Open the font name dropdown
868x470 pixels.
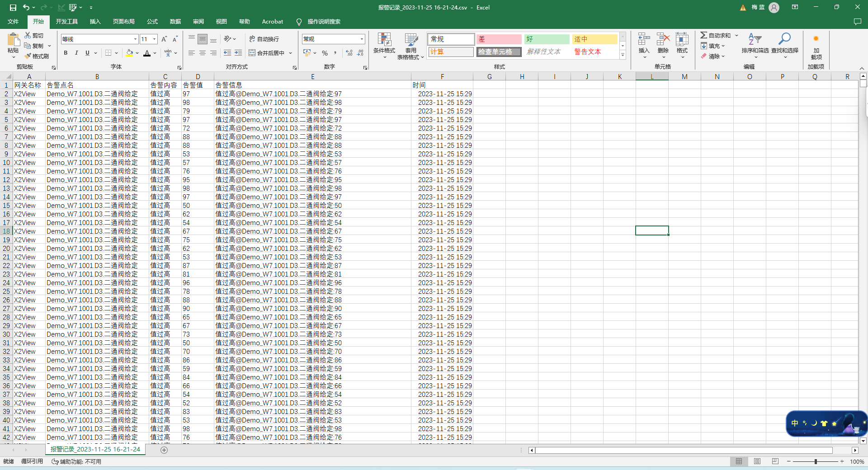pos(135,39)
